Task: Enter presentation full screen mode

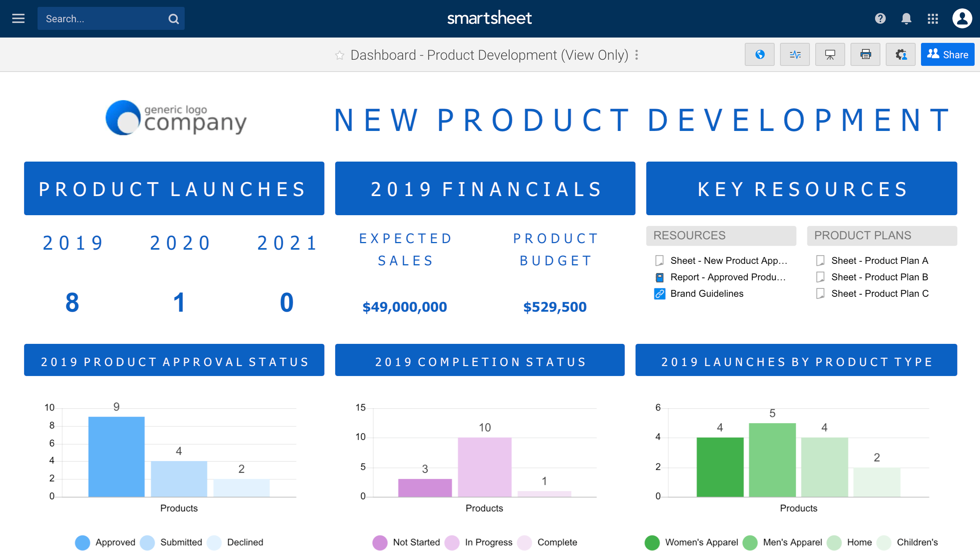Action: point(830,54)
